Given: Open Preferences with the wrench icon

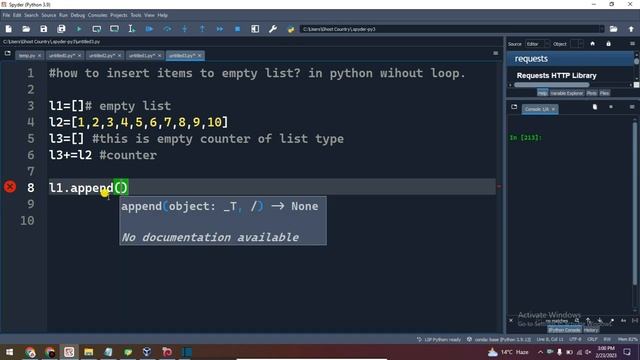Looking at the screenshot, I should pyautogui.click(x=273, y=29).
